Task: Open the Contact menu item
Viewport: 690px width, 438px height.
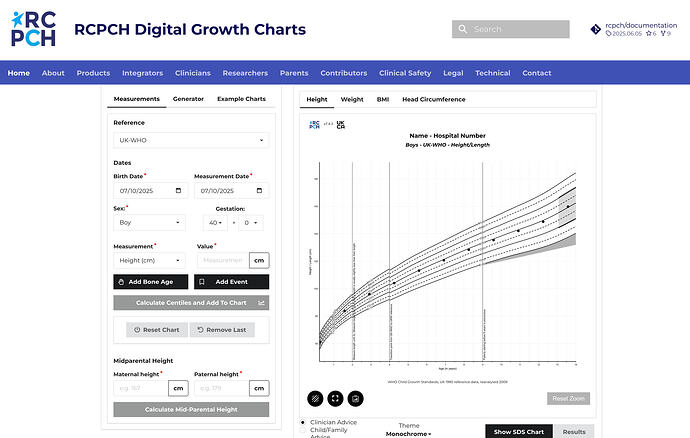Action: coord(537,73)
